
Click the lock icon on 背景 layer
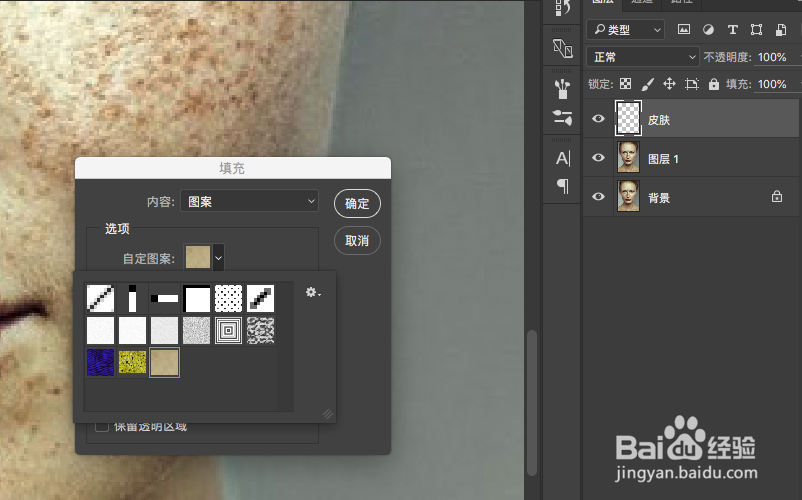[776, 196]
